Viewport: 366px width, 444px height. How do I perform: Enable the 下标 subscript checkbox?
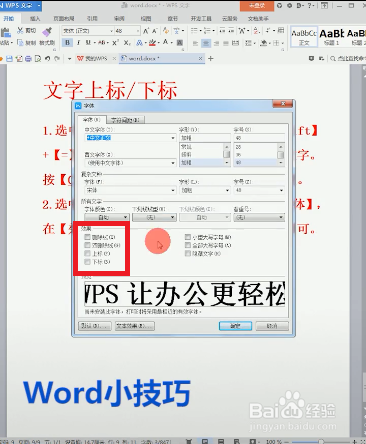87,262
